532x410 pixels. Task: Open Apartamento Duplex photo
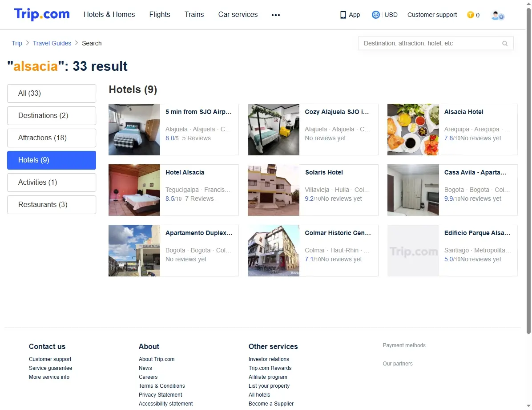click(134, 251)
